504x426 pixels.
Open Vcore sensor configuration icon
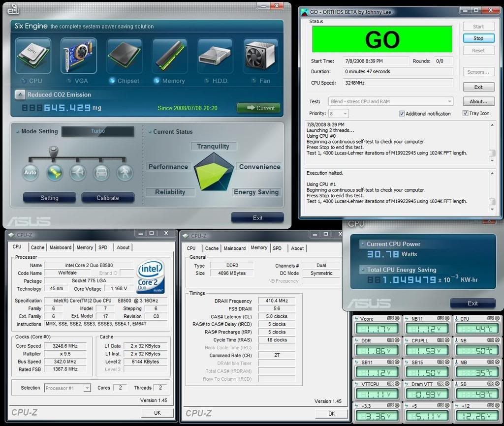tap(390, 318)
